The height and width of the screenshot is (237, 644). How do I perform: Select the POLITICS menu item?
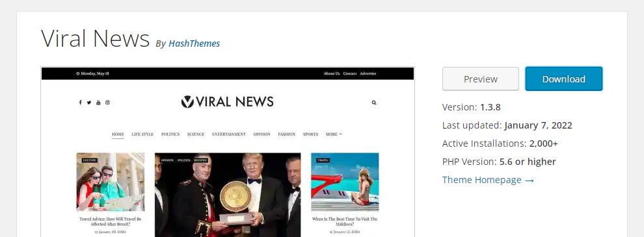pos(170,134)
